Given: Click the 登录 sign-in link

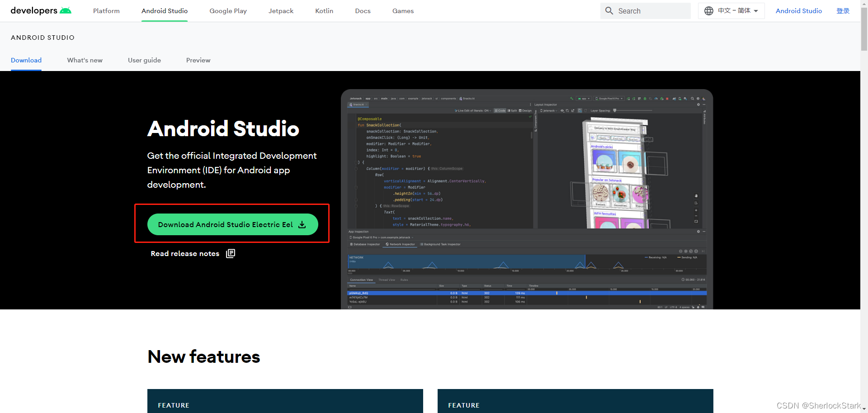Looking at the screenshot, I should point(843,11).
